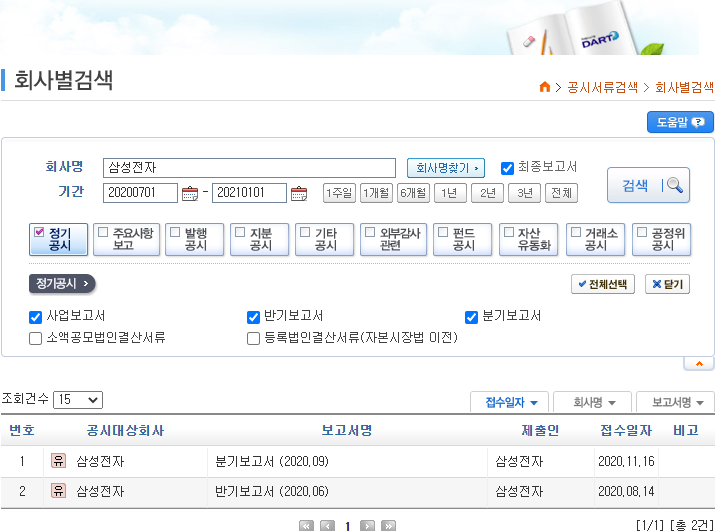Set period to 1년

coord(450,193)
